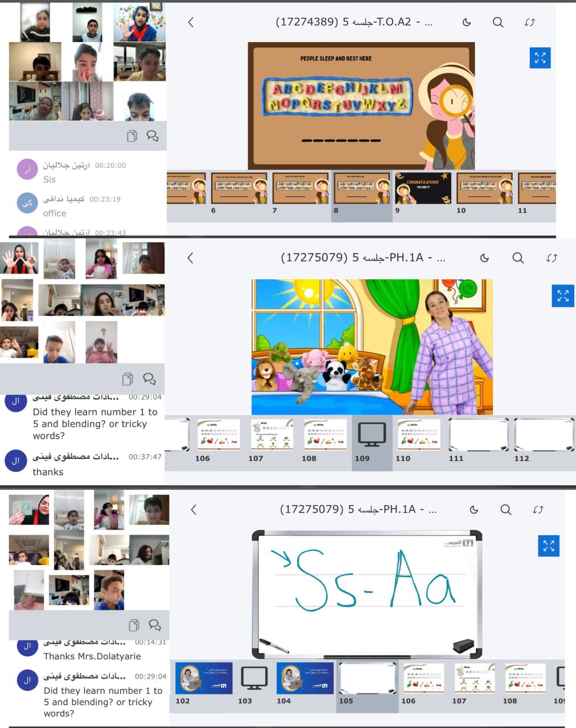This screenshot has height=728, width=576.
Task: Go back using the chevron beside the T.O.A2 title
Action: click(191, 22)
